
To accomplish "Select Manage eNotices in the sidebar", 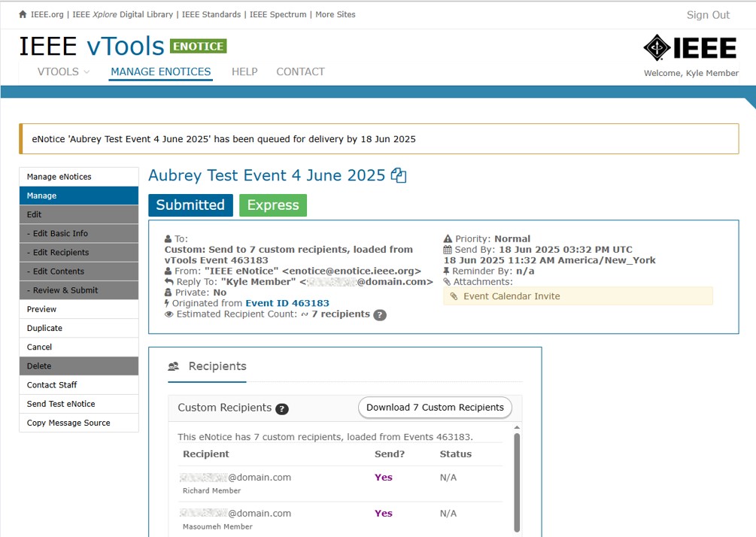I will tap(79, 177).
